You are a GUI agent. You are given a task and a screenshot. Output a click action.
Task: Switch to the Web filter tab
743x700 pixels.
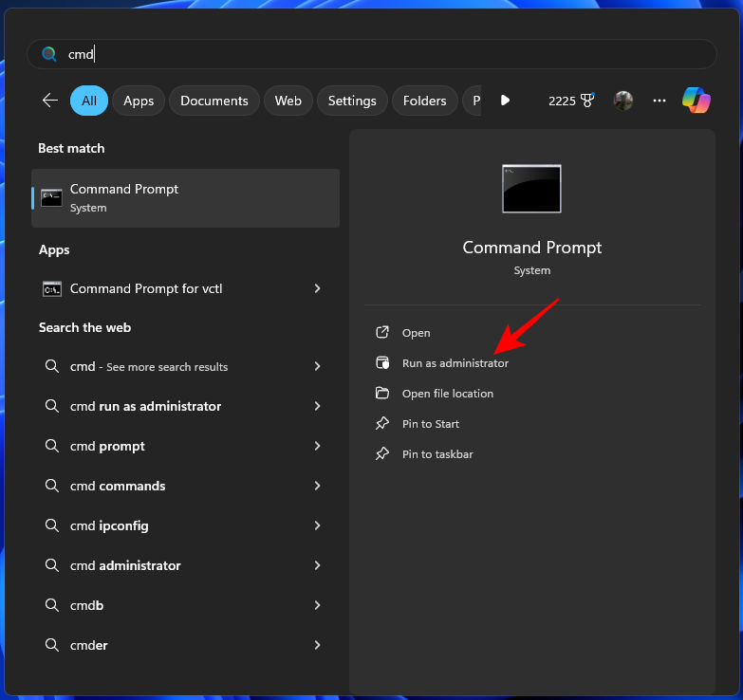tap(288, 101)
